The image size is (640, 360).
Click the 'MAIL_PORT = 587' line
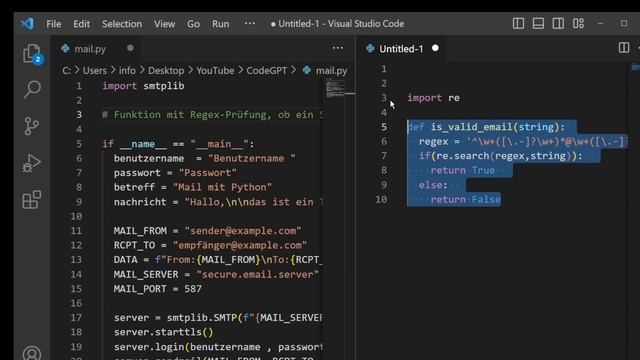pos(158,289)
